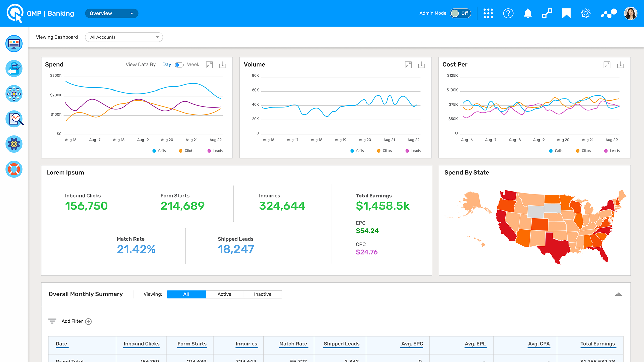Select the Active viewing tab

coord(224,294)
